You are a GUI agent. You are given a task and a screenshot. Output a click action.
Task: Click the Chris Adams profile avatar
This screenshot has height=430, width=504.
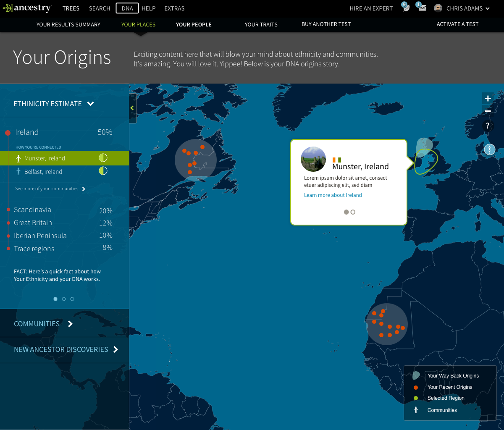(x=438, y=8)
